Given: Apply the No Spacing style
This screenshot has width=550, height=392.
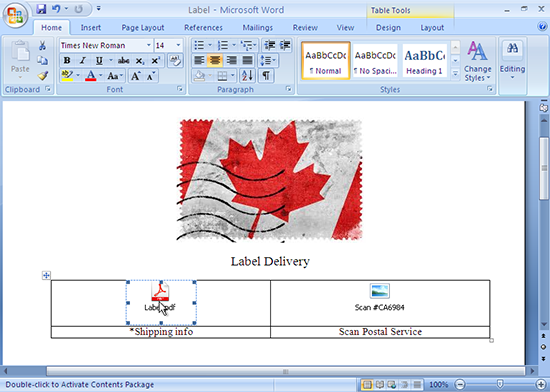Looking at the screenshot, I should 375,61.
